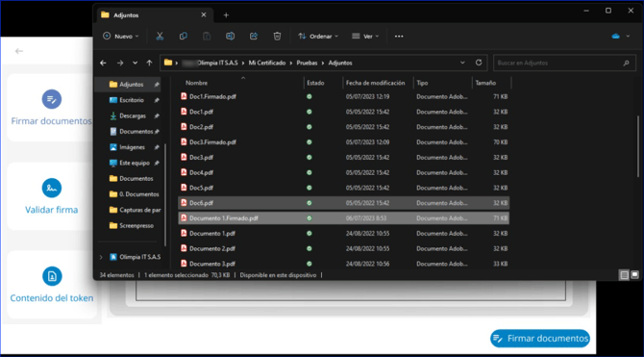Open the OneDrive status dropdown chevron

[628, 37]
